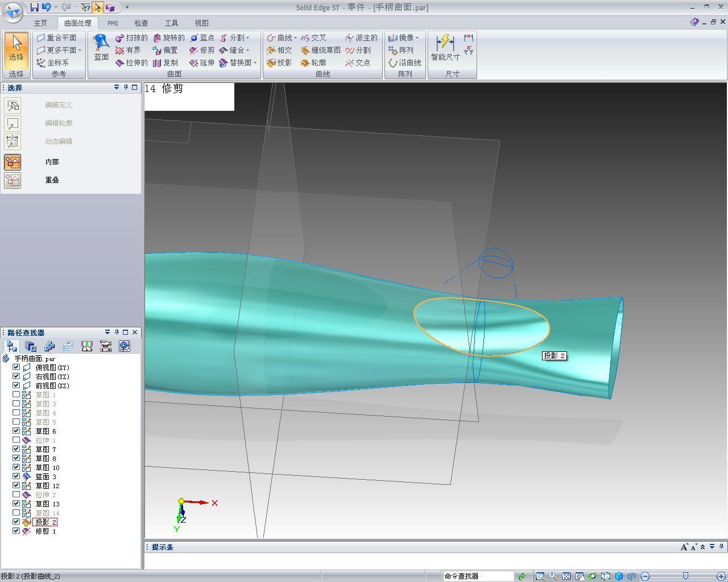728x582 pixels.
Task: Expand the 镜像 mirror dropdown
Action: [417, 38]
